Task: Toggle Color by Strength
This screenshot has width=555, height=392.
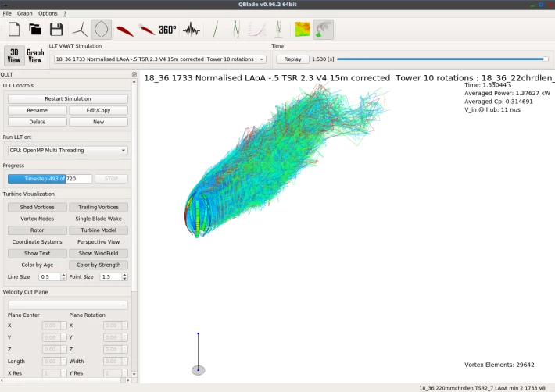Action: 98,265
